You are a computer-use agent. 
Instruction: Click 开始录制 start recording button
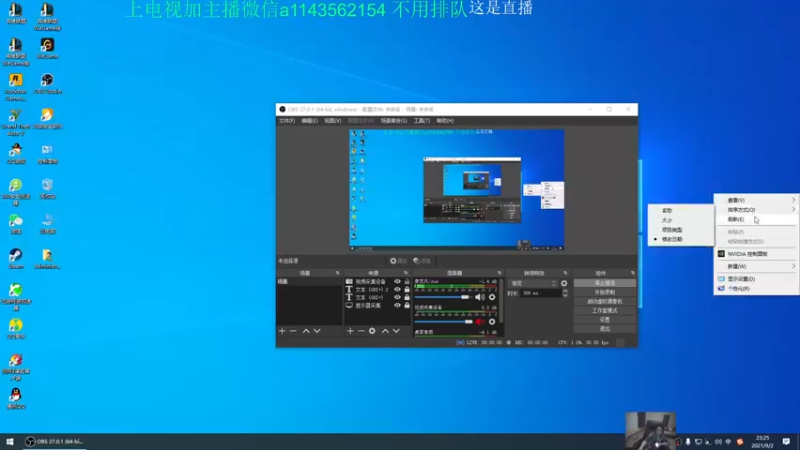605,292
